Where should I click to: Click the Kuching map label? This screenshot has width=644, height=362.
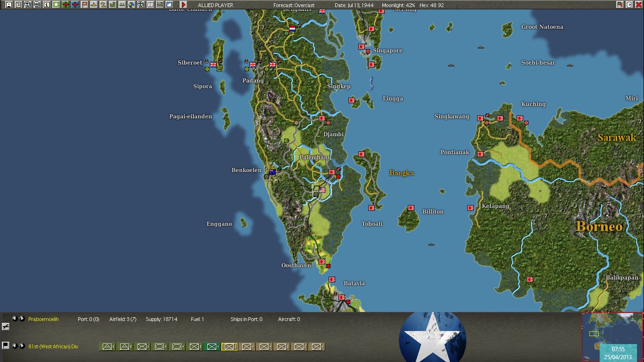pyautogui.click(x=533, y=104)
